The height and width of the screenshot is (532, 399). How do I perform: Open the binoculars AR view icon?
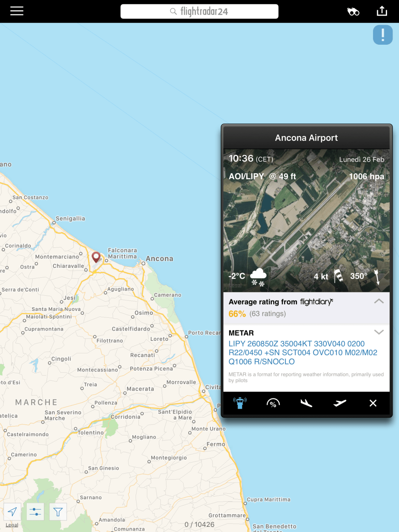pos(353,12)
